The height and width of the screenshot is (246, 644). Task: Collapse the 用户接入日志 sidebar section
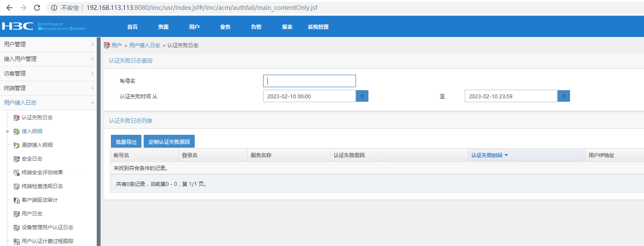coord(48,103)
